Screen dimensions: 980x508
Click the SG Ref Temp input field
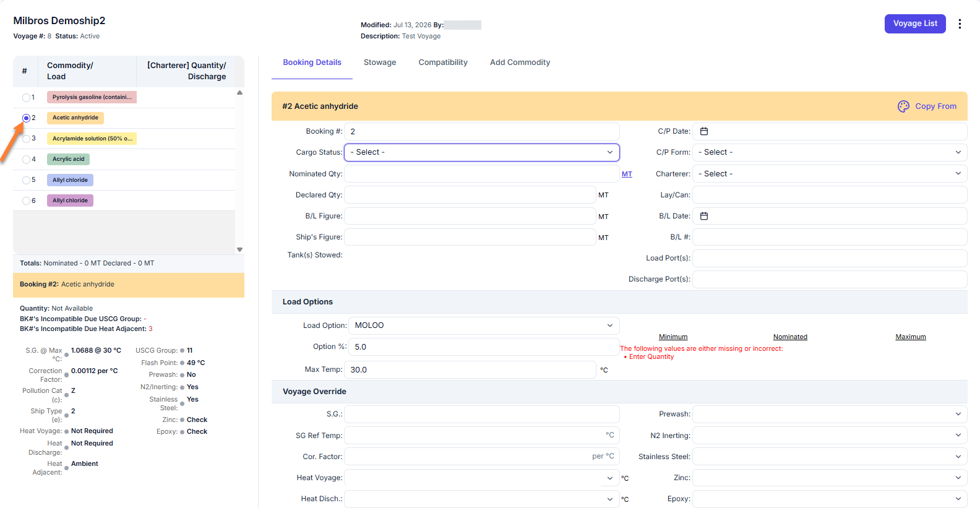pyautogui.click(x=482, y=436)
